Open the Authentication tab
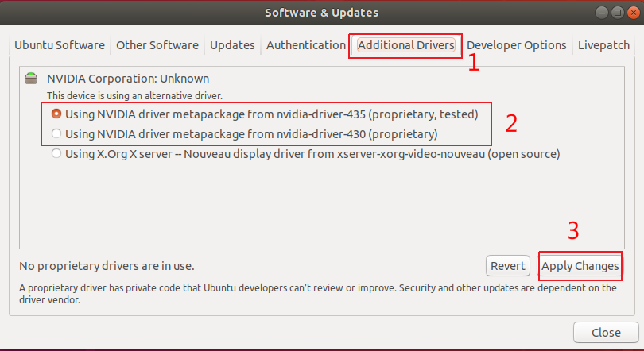 [306, 45]
